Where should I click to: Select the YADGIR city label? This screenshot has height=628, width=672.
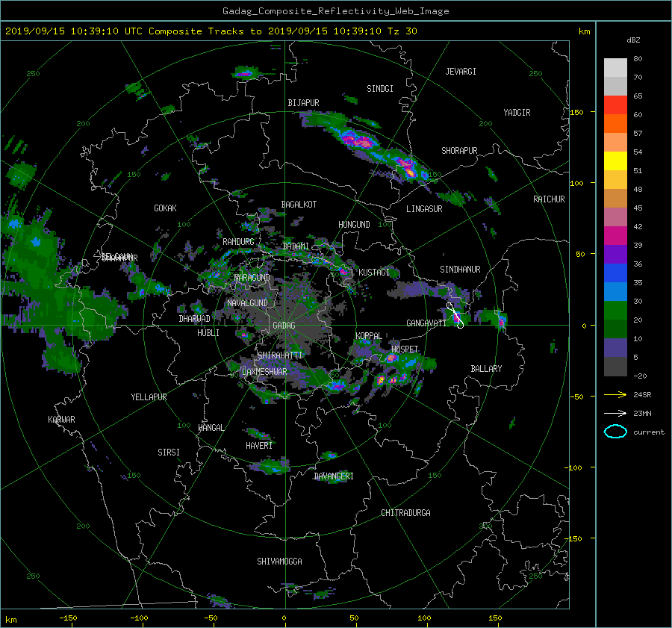517,113
